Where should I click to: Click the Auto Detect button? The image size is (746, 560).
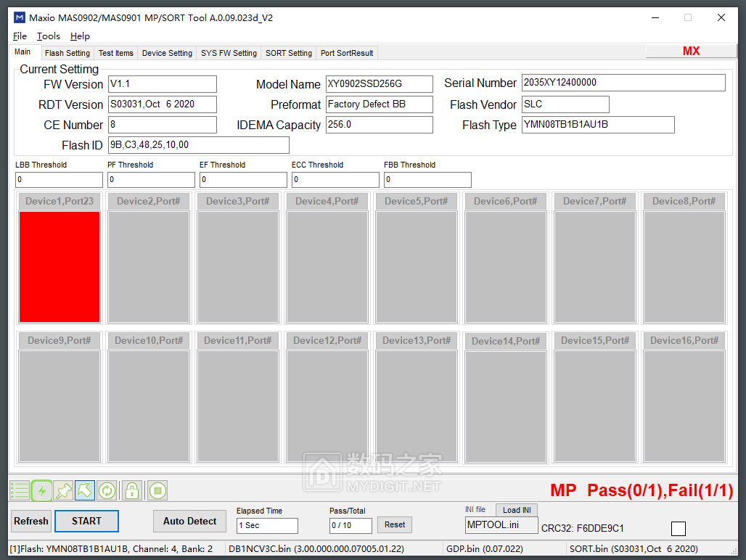[x=189, y=521]
